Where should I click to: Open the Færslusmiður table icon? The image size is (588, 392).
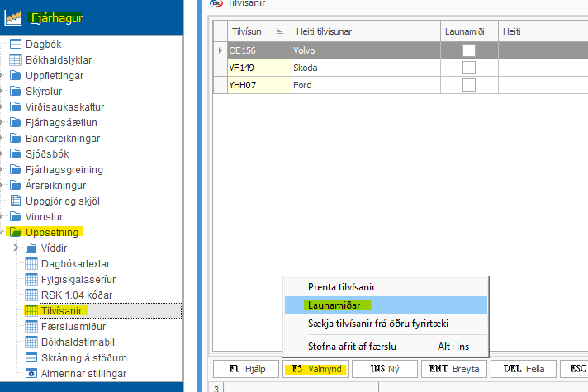(31, 327)
